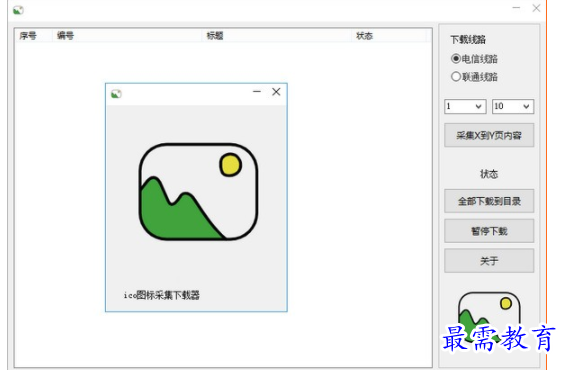Viewport: 564px width, 370px height.
Task: Minimize the about dialog window
Action: click(x=256, y=92)
